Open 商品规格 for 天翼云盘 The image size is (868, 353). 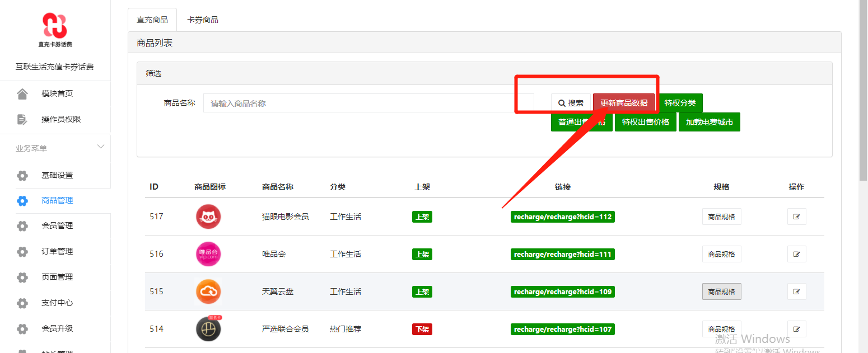pos(722,291)
